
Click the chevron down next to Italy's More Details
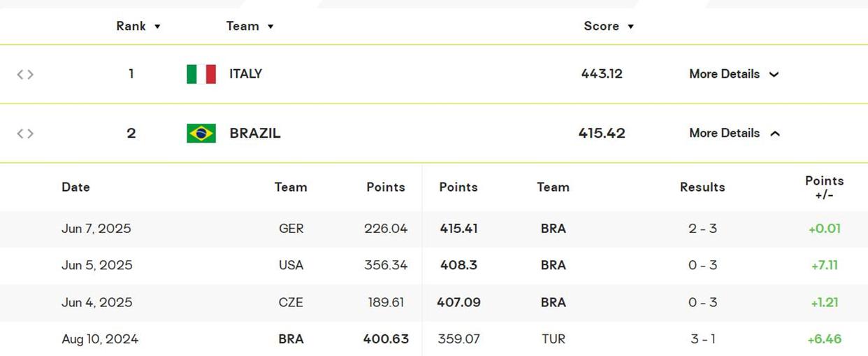coord(774,75)
